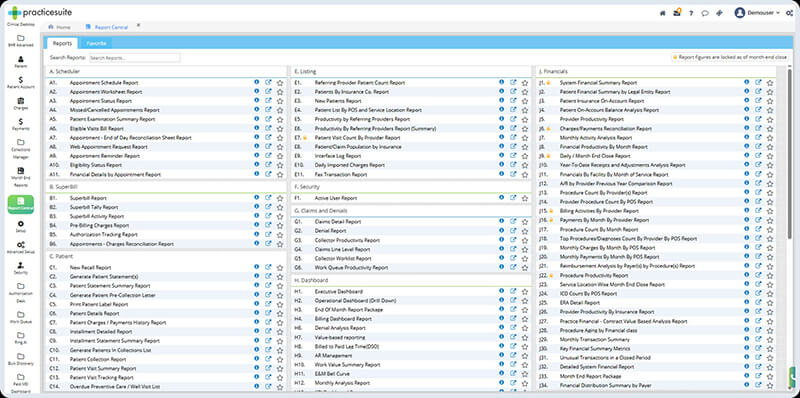
Task: Favorite the Key Financial Summary Metrics star
Action: 769,349
